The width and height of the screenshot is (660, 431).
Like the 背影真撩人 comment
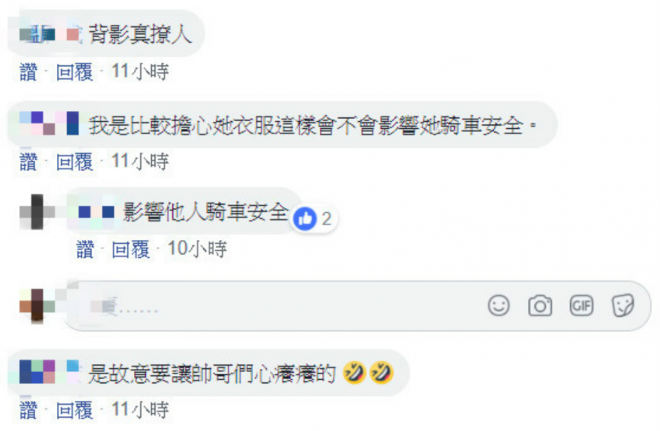(x=28, y=72)
